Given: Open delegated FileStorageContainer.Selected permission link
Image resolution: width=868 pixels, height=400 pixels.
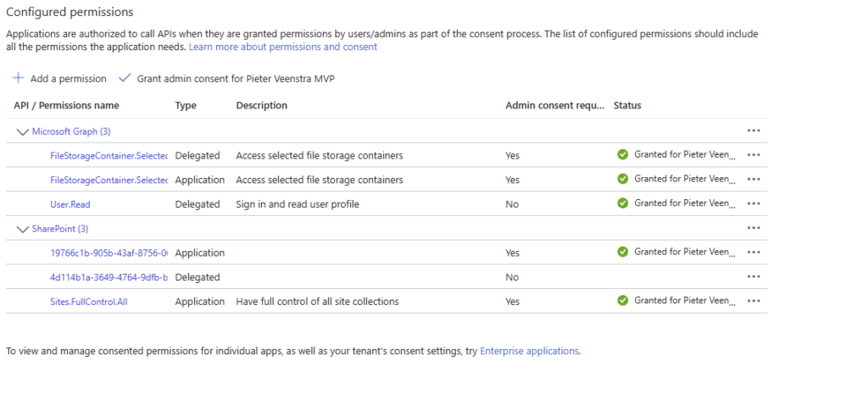Looking at the screenshot, I should click(108, 156).
